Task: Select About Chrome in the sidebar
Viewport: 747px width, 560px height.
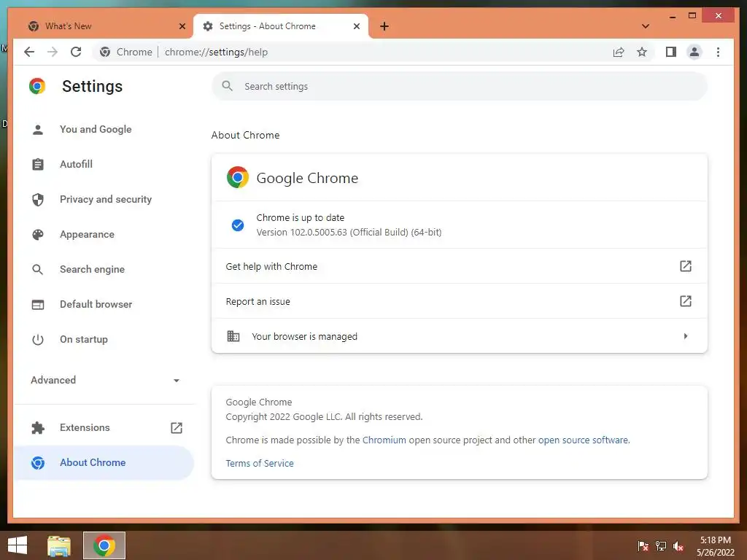Action: point(104,462)
